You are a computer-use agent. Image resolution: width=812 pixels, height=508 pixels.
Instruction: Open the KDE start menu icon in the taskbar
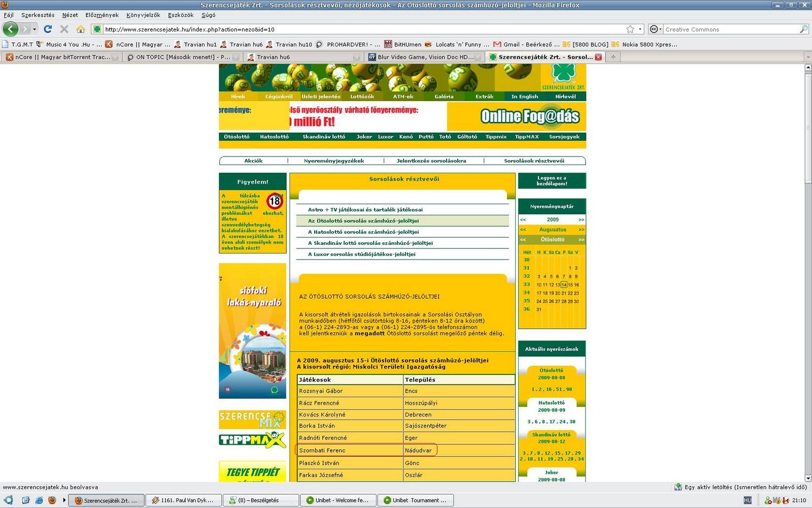pyautogui.click(x=9, y=500)
